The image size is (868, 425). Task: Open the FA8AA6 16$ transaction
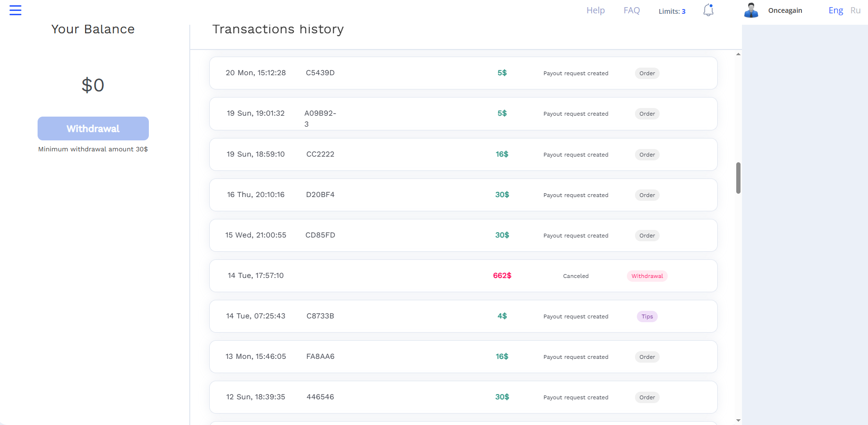[x=463, y=356]
